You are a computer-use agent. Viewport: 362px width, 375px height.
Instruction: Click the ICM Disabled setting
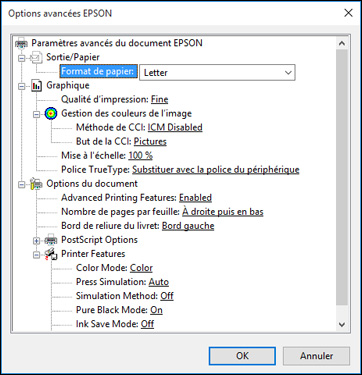tap(175, 127)
